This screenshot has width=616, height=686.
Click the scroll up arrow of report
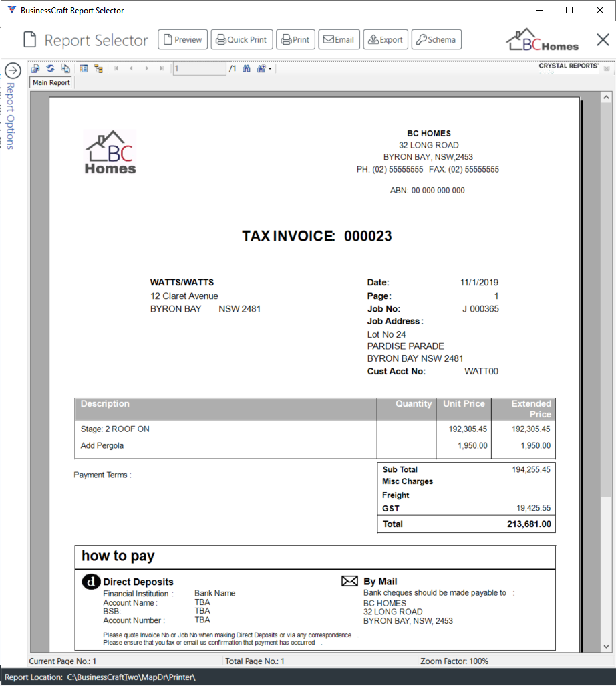point(606,97)
